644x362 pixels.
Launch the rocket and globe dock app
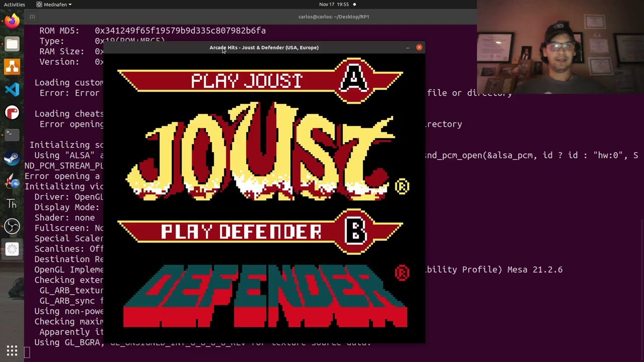coord(12,181)
